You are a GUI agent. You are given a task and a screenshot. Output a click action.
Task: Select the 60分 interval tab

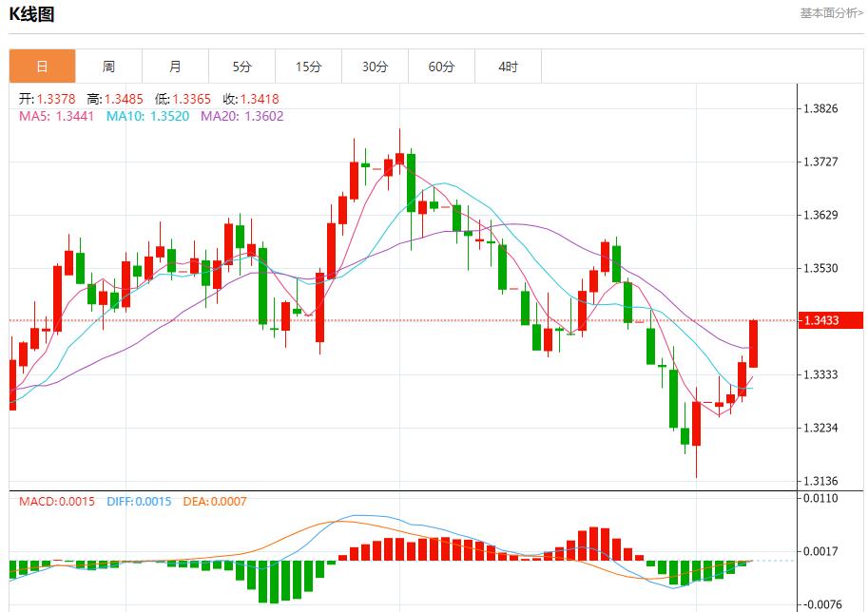[x=440, y=67]
